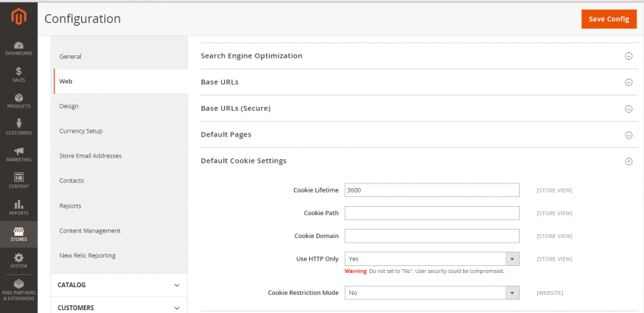Select the New Relic Reporting tab

120,255
